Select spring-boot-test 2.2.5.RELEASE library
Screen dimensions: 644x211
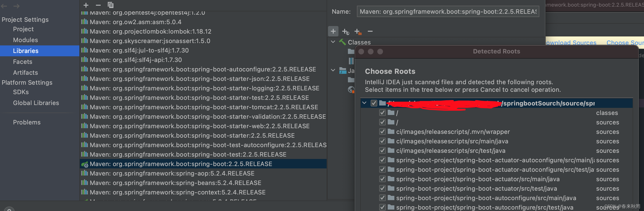click(x=203, y=154)
